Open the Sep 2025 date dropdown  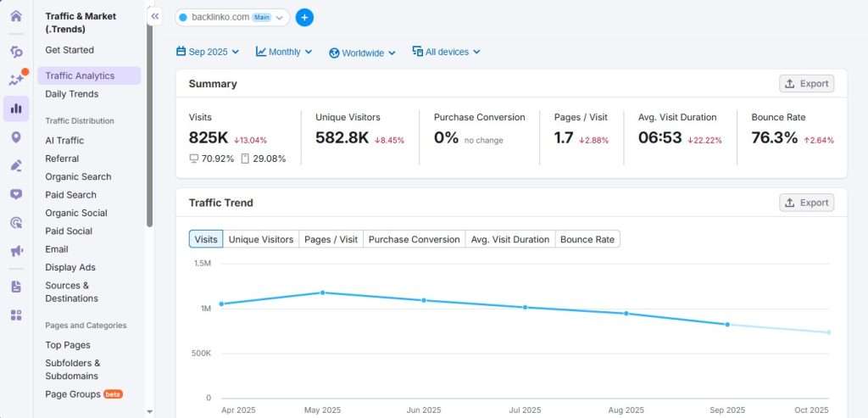tap(208, 52)
